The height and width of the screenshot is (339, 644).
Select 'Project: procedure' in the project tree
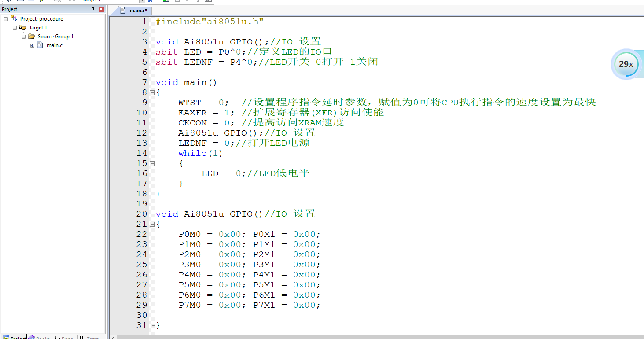click(41, 19)
